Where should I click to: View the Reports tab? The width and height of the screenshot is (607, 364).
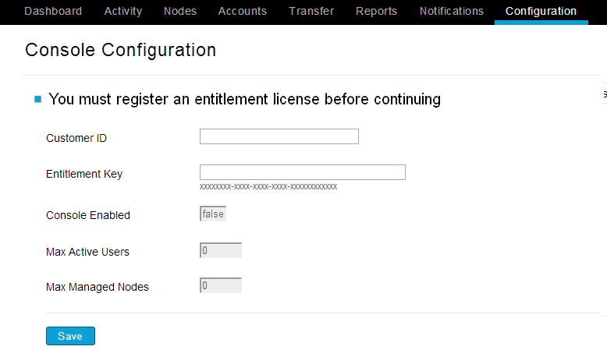376,11
